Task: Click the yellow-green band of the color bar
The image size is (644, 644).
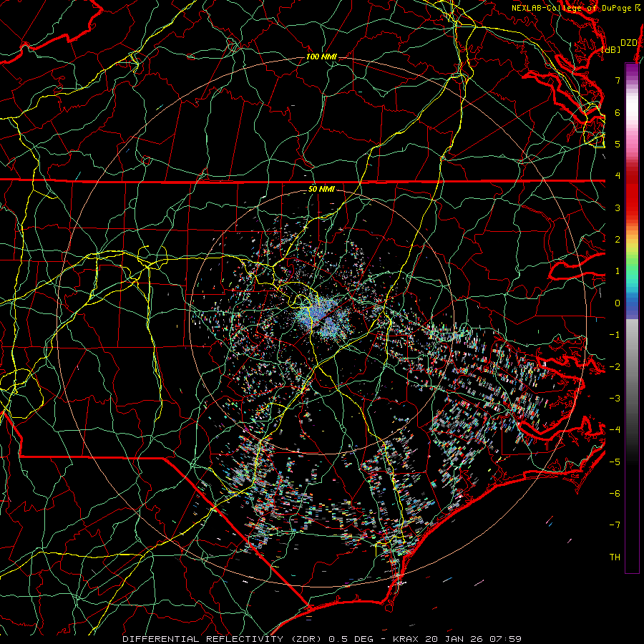Action: (x=632, y=250)
